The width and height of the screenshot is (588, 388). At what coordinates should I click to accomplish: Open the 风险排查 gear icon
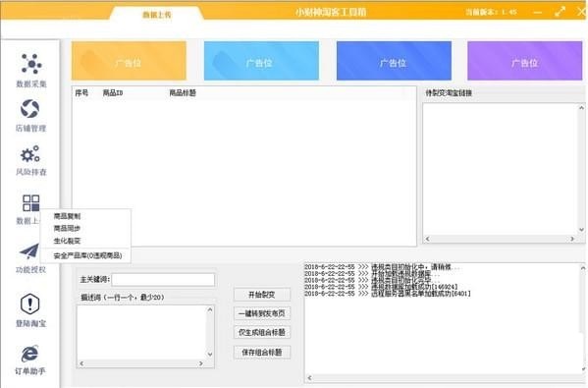coord(30,154)
